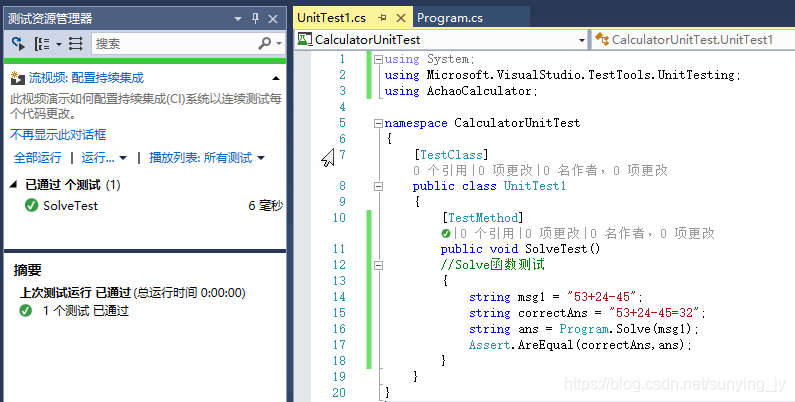
Task: Open the playlist: all tests dropdown
Action: point(207,158)
